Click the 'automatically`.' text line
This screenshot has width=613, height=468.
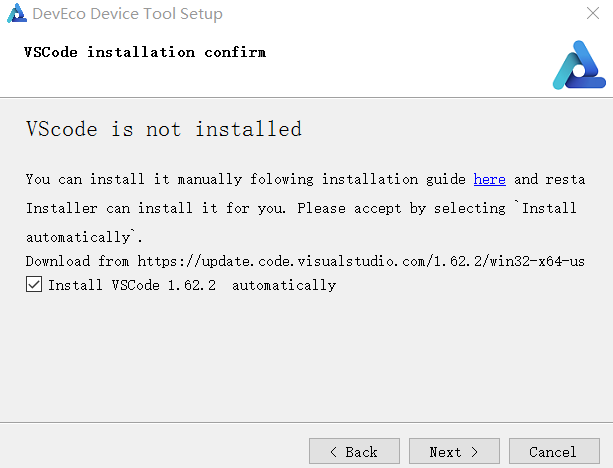coord(84,237)
